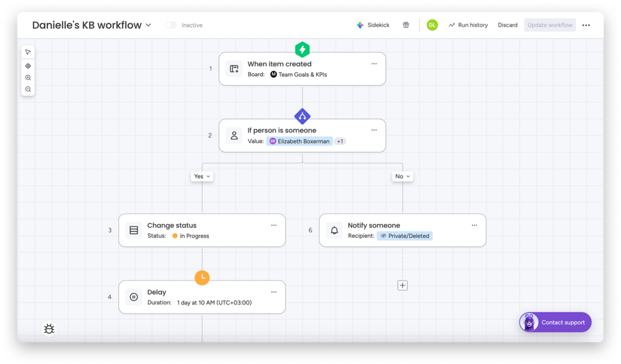Click the person icon in step 2
This screenshot has width=621, height=364.
[x=234, y=136]
